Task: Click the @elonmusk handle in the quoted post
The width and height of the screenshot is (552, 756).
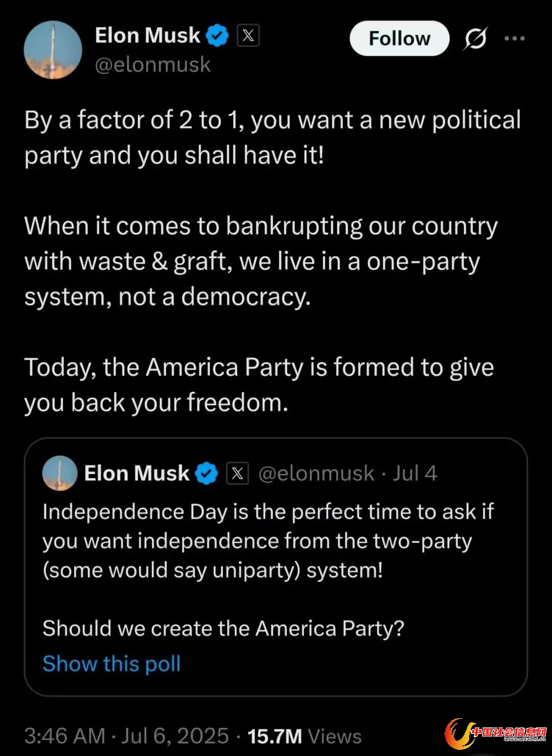Action: click(316, 474)
